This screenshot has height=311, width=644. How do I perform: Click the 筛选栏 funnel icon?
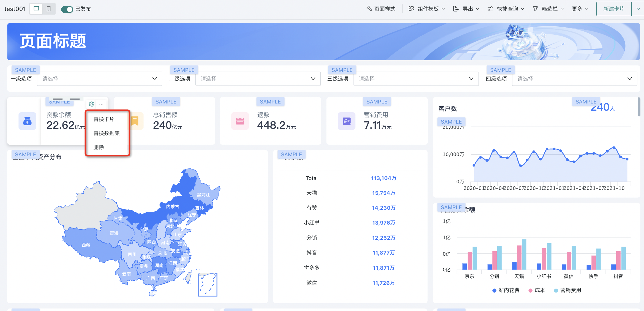[x=535, y=9]
